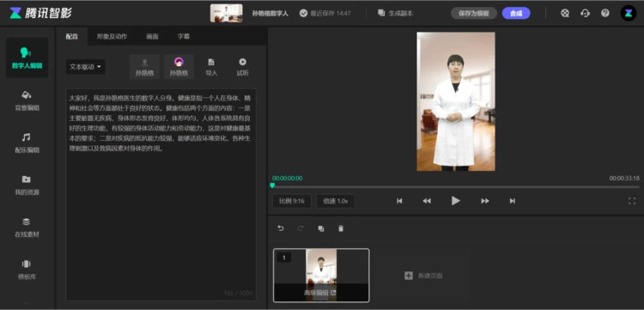Image resolution: width=644 pixels, height=310 pixels.
Task: Click the 试听 preview audio icon
Action: [x=242, y=67]
